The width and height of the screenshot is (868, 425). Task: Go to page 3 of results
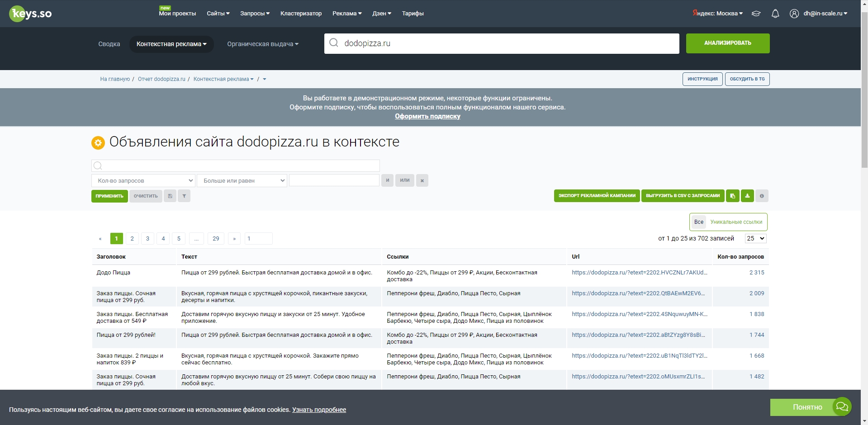pyautogui.click(x=147, y=239)
